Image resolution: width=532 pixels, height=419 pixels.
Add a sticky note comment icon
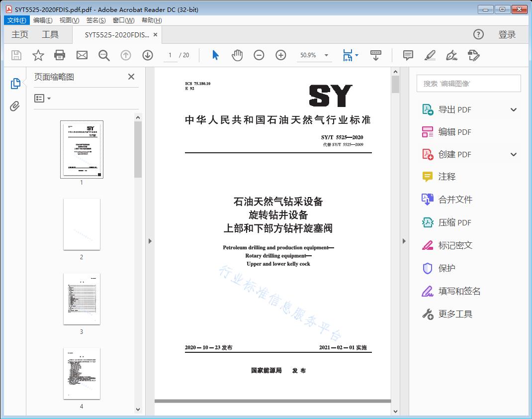click(408, 55)
